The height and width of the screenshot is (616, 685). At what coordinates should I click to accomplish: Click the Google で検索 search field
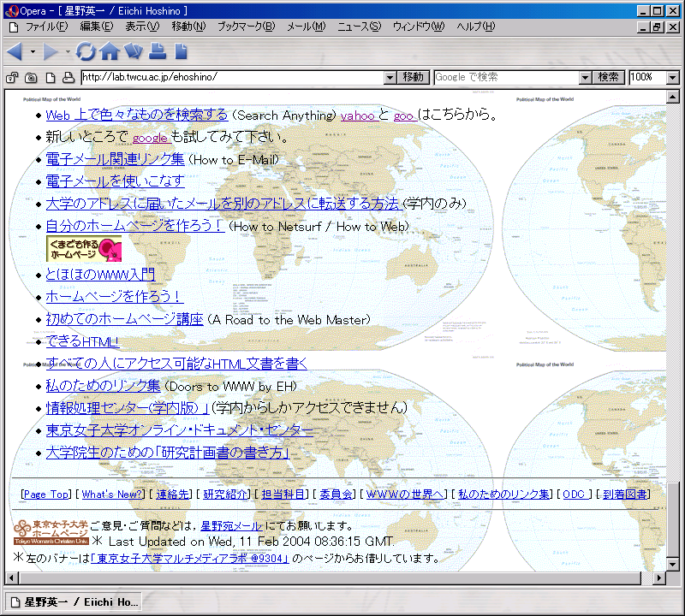(507, 78)
